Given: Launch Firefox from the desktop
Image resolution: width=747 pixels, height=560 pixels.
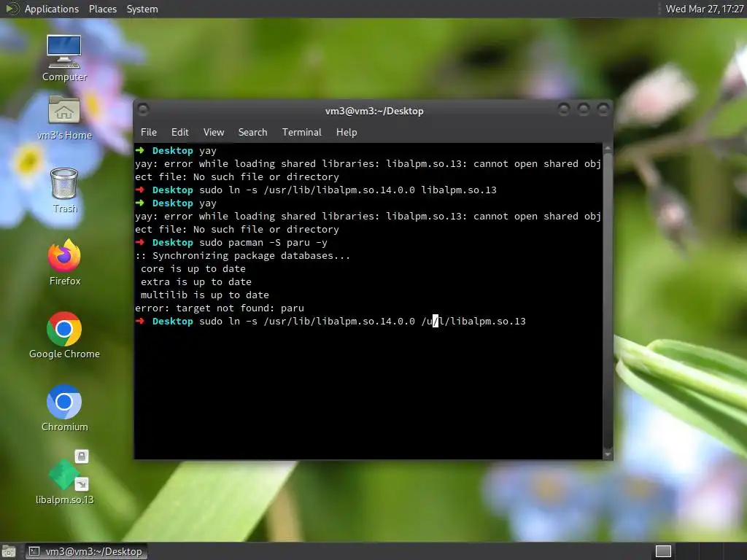Looking at the screenshot, I should tap(64, 262).
